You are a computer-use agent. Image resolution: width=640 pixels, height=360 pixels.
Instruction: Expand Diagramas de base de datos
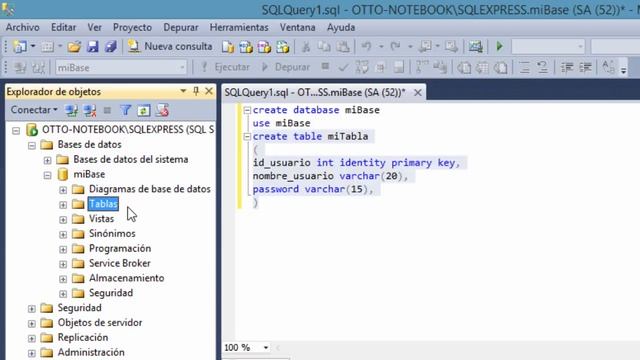(63, 190)
